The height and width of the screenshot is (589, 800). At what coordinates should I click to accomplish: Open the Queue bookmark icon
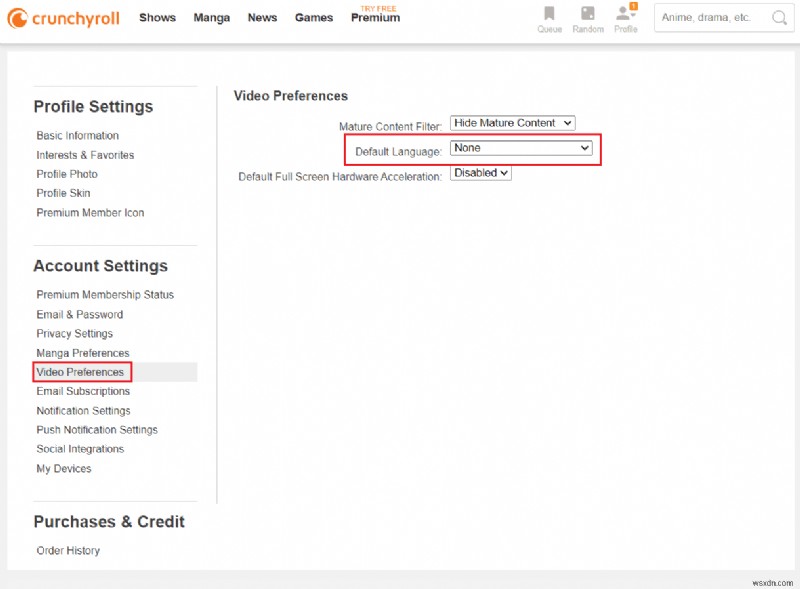pyautogui.click(x=549, y=17)
